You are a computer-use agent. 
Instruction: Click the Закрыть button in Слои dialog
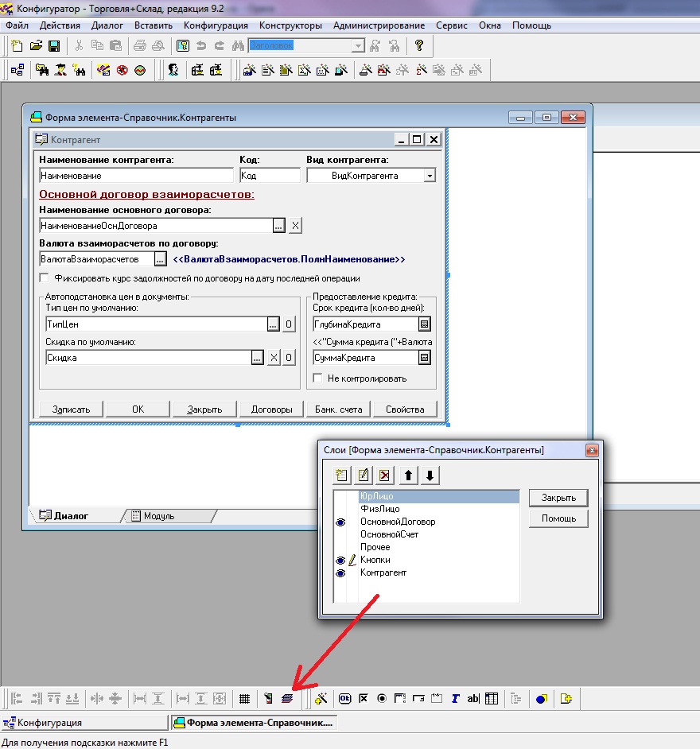(558, 498)
